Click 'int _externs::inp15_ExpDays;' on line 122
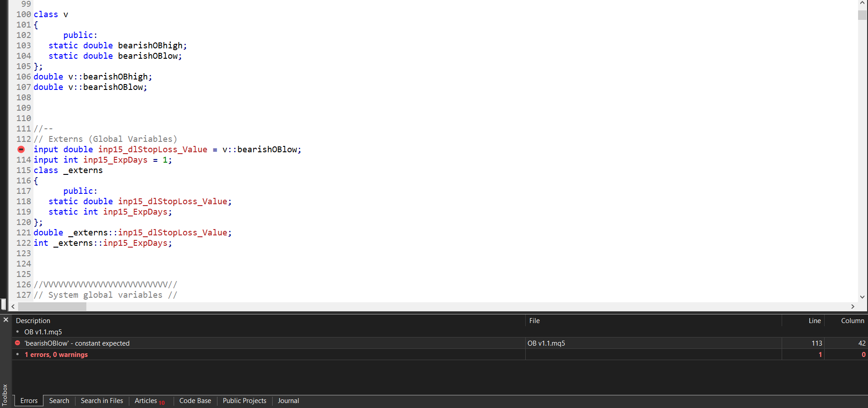 [x=103, y=243]
